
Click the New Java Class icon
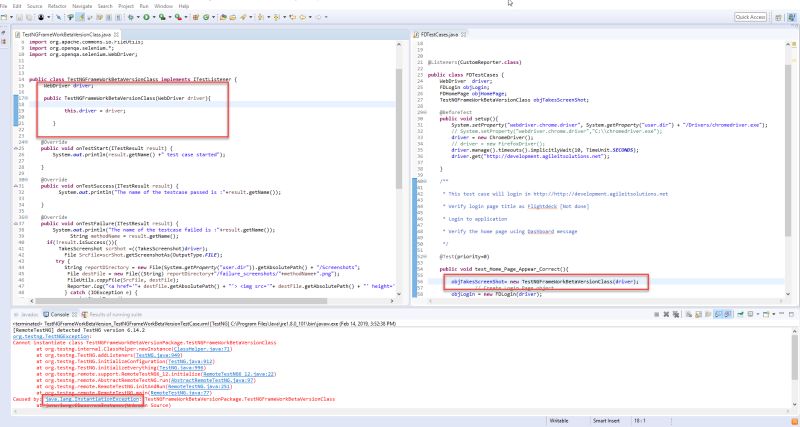206,17
